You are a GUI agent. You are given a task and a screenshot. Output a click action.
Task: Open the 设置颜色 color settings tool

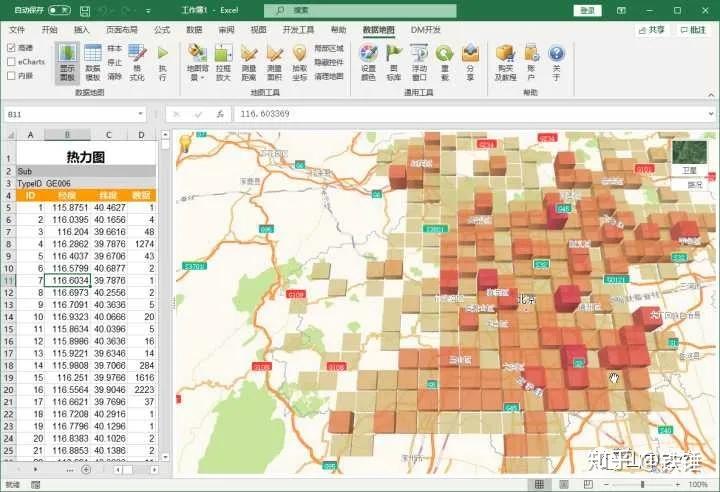[368, 63]
